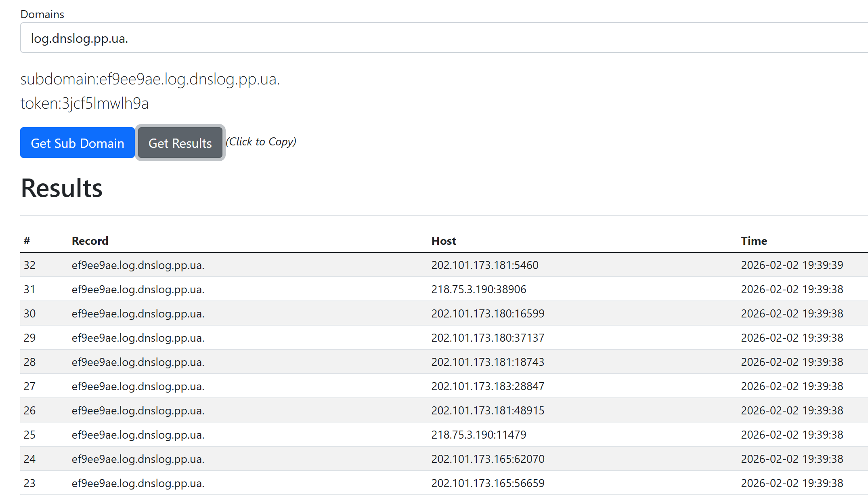Click host 202.101.173.180:16599
This screenshot has width=868, height=496.
coord(487,313)
